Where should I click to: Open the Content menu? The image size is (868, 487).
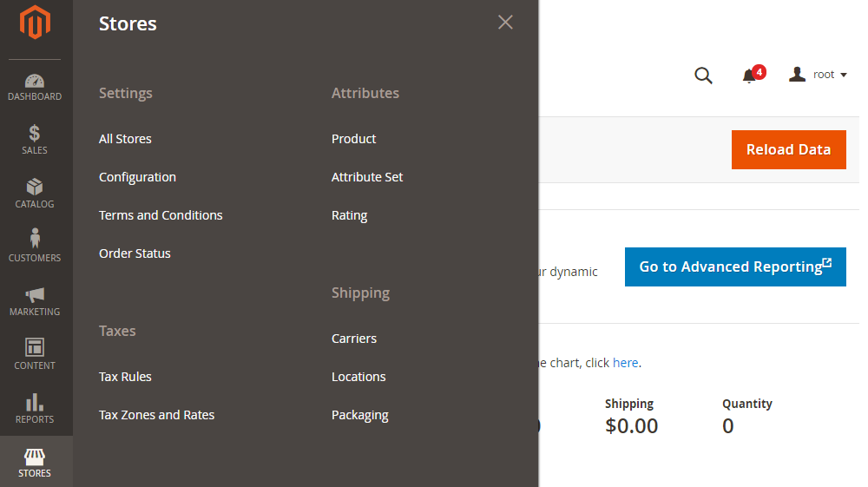35,355
